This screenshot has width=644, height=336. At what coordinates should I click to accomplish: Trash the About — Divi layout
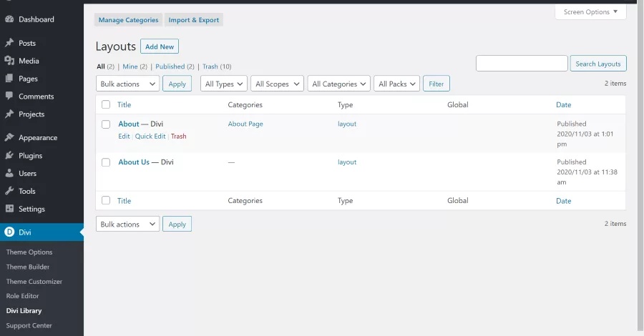point(179,137)
